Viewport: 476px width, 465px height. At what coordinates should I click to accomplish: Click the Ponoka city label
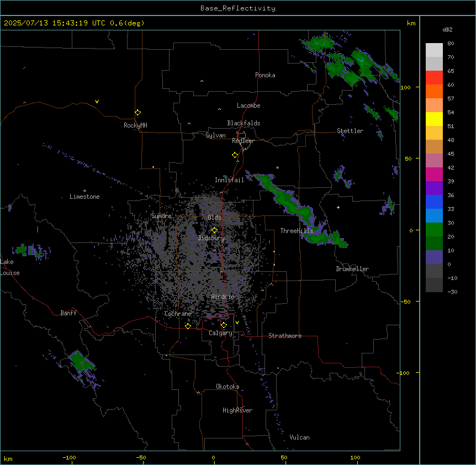point(265,75)
